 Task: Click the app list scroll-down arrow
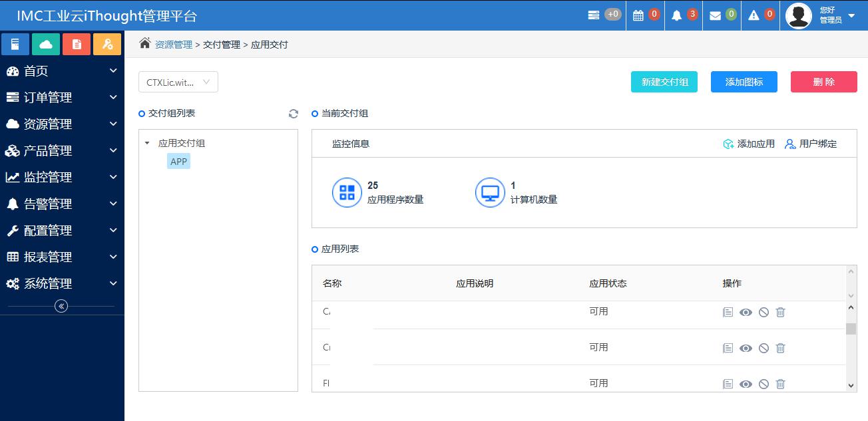coord(851,385)
